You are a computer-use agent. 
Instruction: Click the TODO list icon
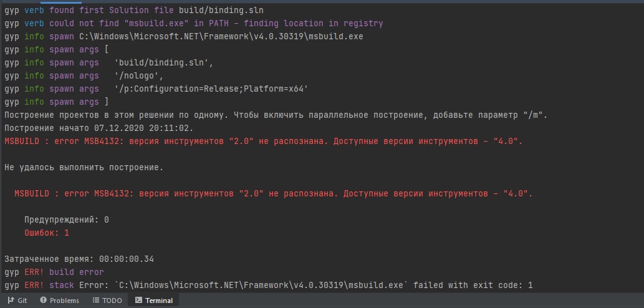point(96,300)
